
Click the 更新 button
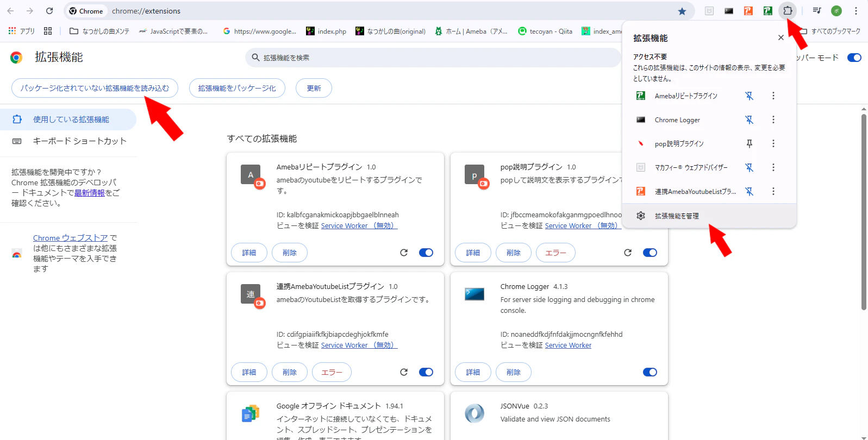coord(314,88)
